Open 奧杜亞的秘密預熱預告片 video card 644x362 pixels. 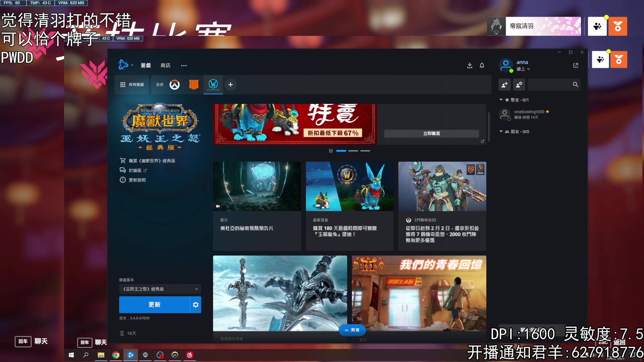[x=257, y=206]
